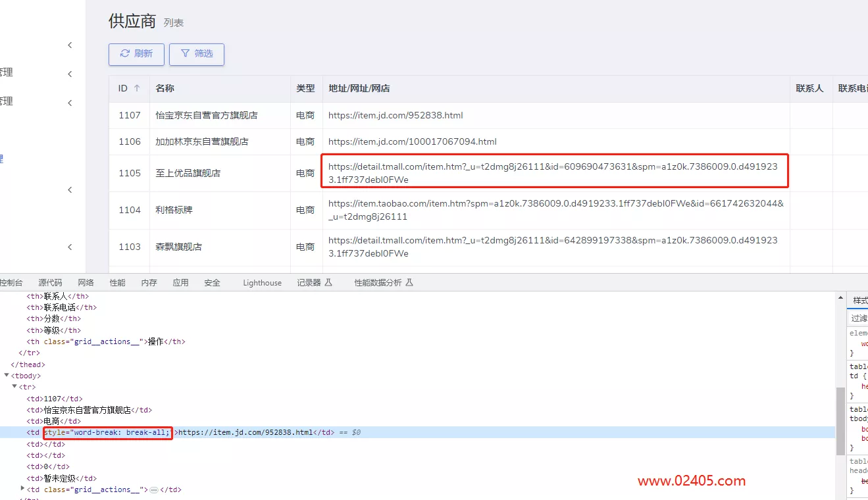This screenshot has height=500, width=868.
Task: Select the highlighted td word-break element line
Action: pos(263,432)
